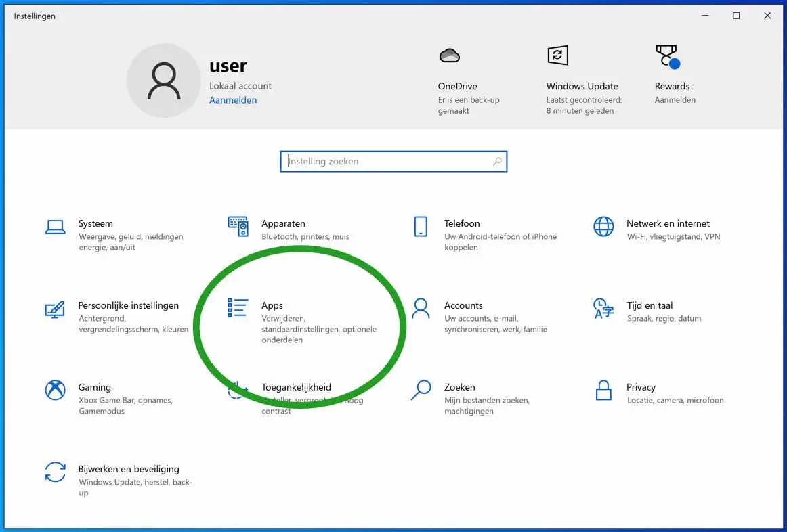Click 'Locatie, camera, microfoon' description
The width and height of the screenshot is (787, 532).
click(x=675, y=400)
